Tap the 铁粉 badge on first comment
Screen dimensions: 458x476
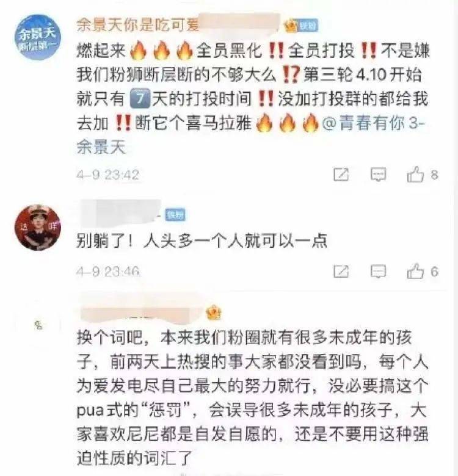point(308,26)
